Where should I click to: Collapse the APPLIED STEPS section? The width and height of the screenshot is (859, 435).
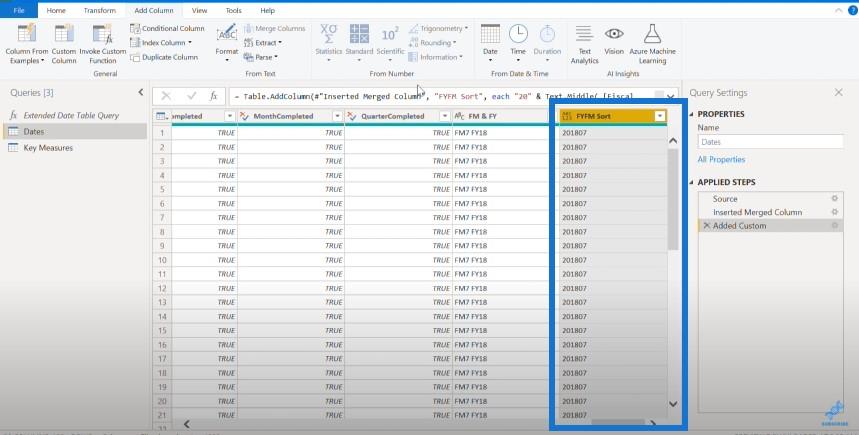691,182
